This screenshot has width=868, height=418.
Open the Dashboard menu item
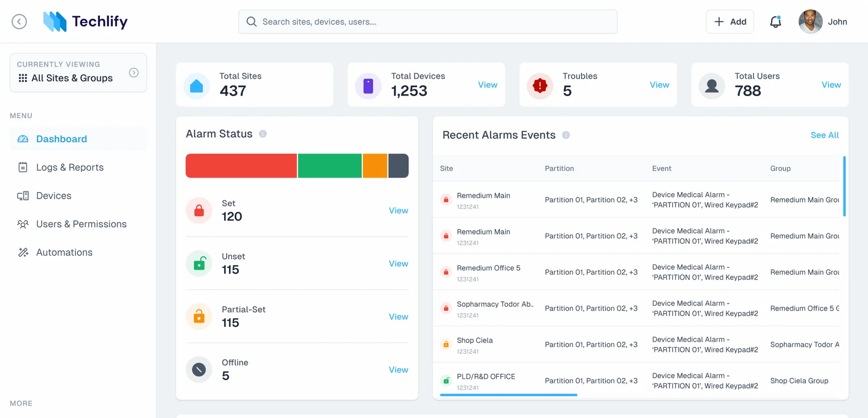[78, 139]
